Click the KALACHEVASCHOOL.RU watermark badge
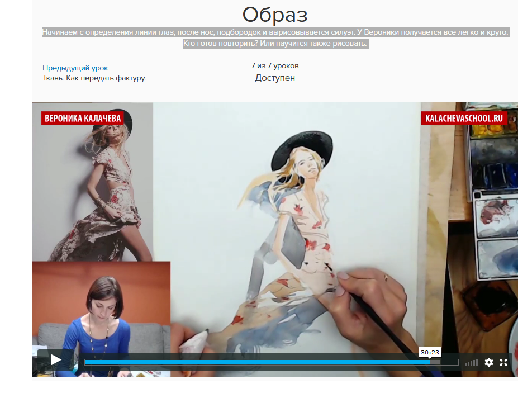Screen dimensions: 532x398 click(x=464, y=118)
